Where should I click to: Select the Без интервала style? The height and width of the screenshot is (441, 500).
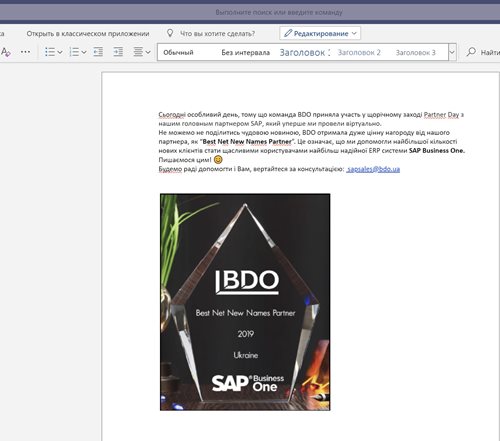coord(246,52)
